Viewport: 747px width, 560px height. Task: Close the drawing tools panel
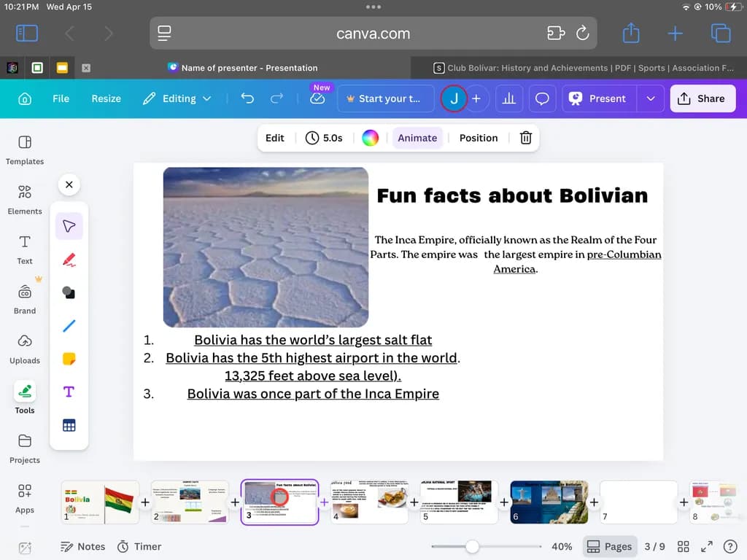coord(69,184)
